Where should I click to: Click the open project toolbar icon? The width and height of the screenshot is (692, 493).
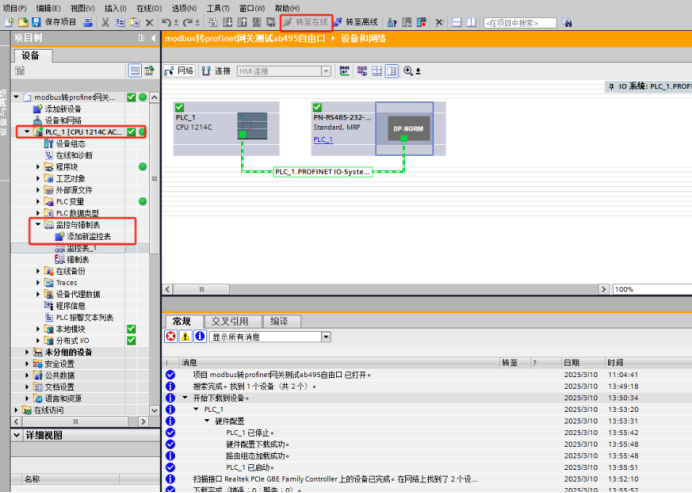coord(23,22)
